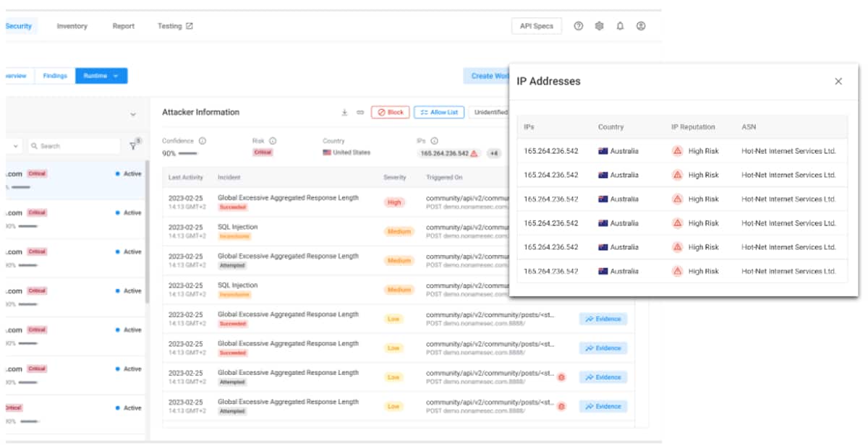This screenshot has width=868, height=448.
Task: Click the download icon beside Attacker Information
Action: point(344,113)
